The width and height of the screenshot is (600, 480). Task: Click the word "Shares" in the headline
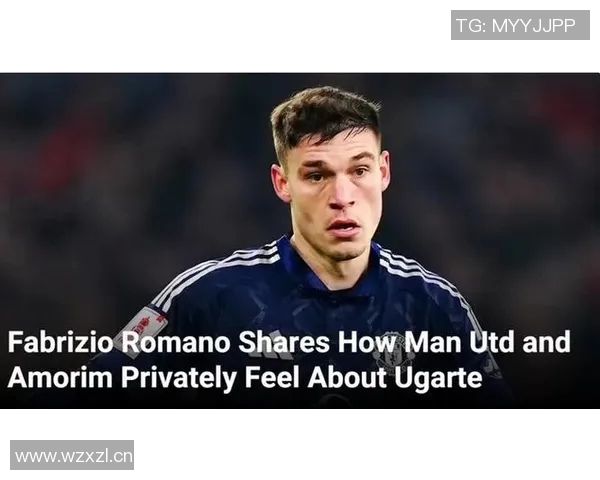(284, 342)
